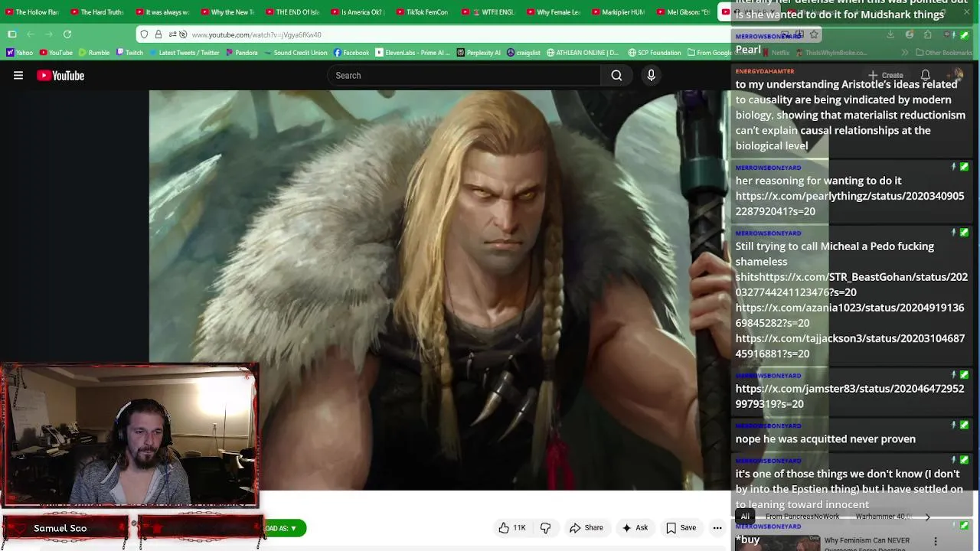Open SCP Foundation bookmark

[655, 53]
